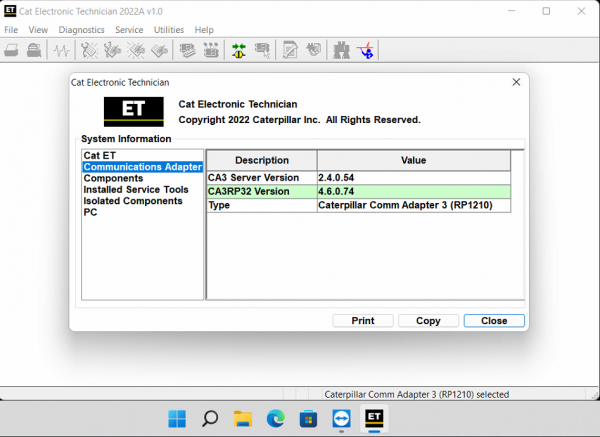Click the Copy button
Screen dimensions: 600x437
pyautogui.click(x=428, y=321)
